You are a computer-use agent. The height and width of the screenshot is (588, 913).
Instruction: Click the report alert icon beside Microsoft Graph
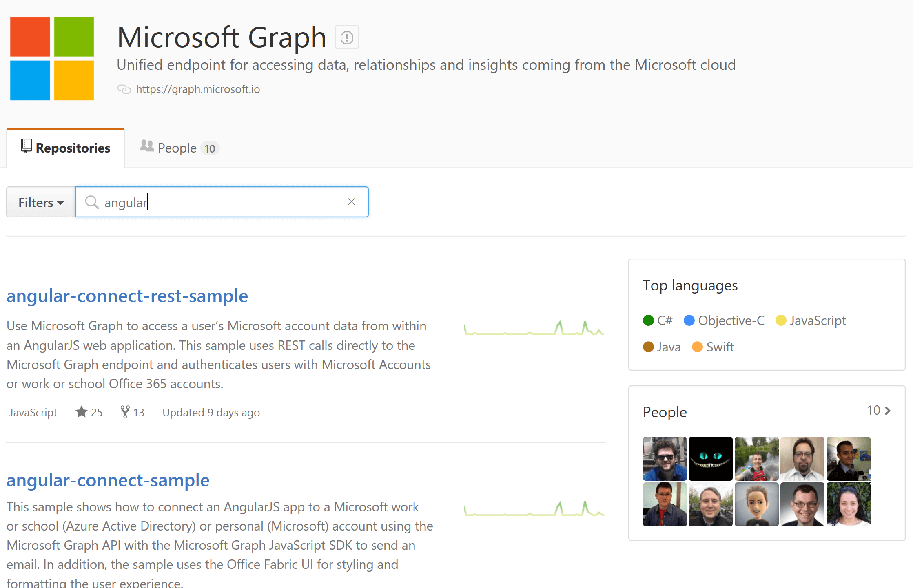tap(347, 37)
